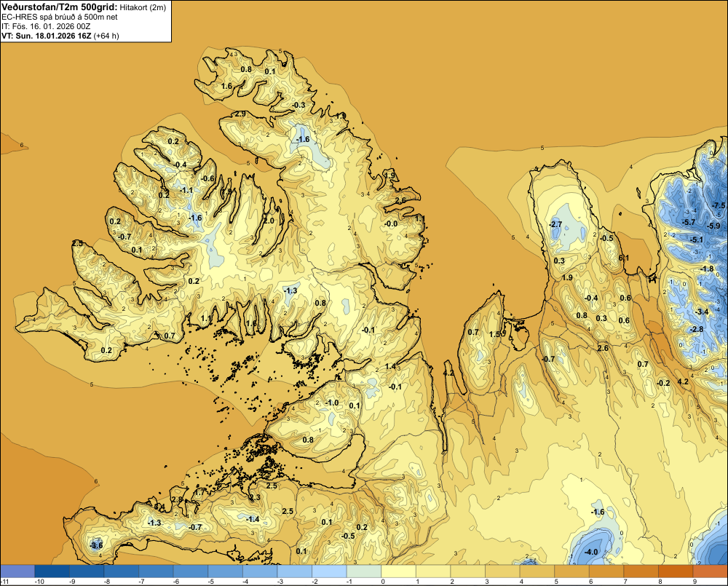This screenshot has width=728, height=586.
Task: Select legend swatch between 6 and 7
Action: (x=606, y=571)
